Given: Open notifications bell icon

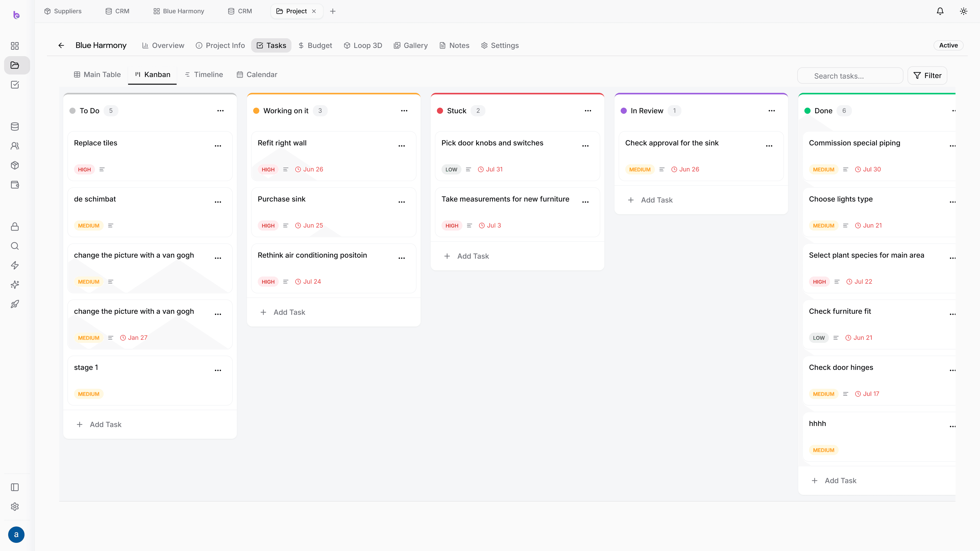Looking at the screenshot, I should pyautogui.click(x=940, y=11).
